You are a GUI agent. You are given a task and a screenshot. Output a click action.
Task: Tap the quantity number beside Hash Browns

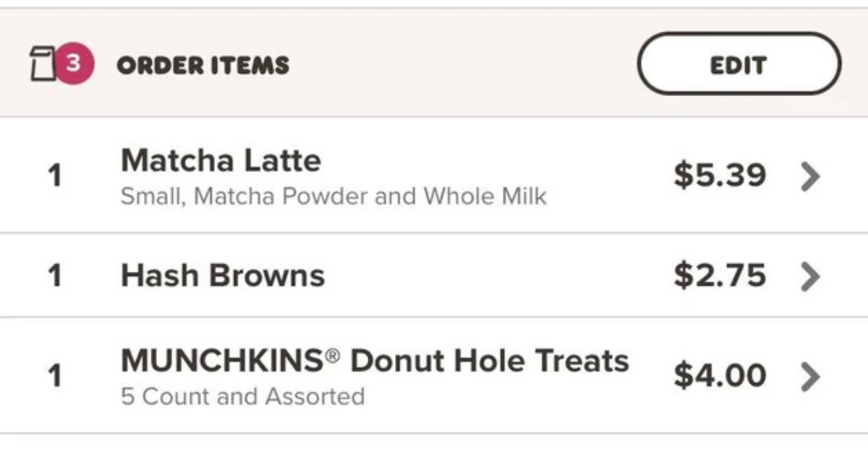click(x=54, y=275)
